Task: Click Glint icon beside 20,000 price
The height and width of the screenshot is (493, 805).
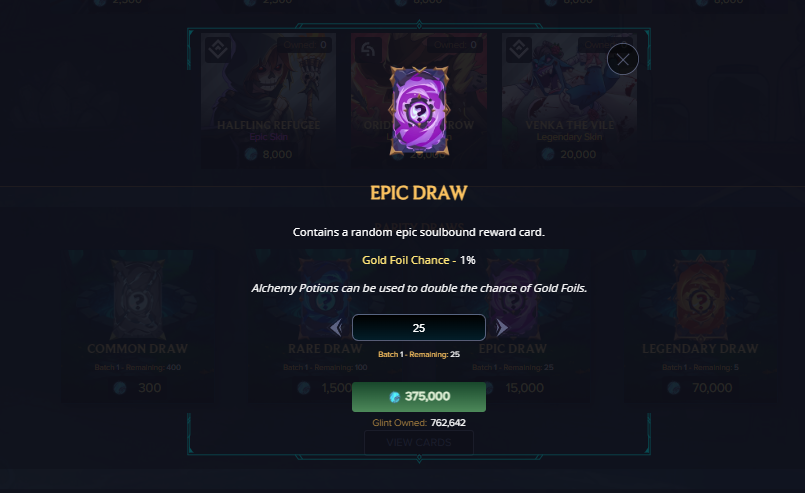Action: coord(548,154)
